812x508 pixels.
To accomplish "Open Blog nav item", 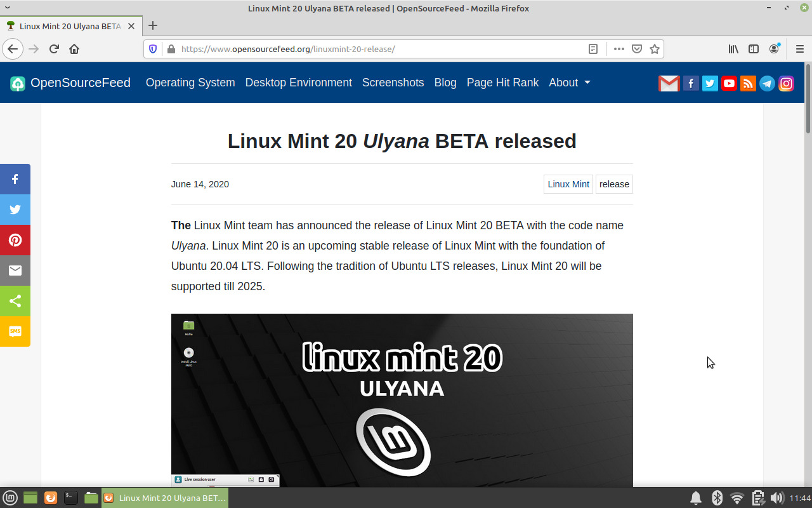I will coord(445,83).
